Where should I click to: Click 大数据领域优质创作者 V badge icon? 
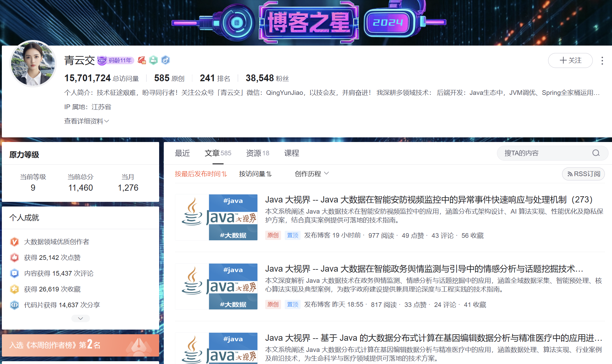point(14,242)
